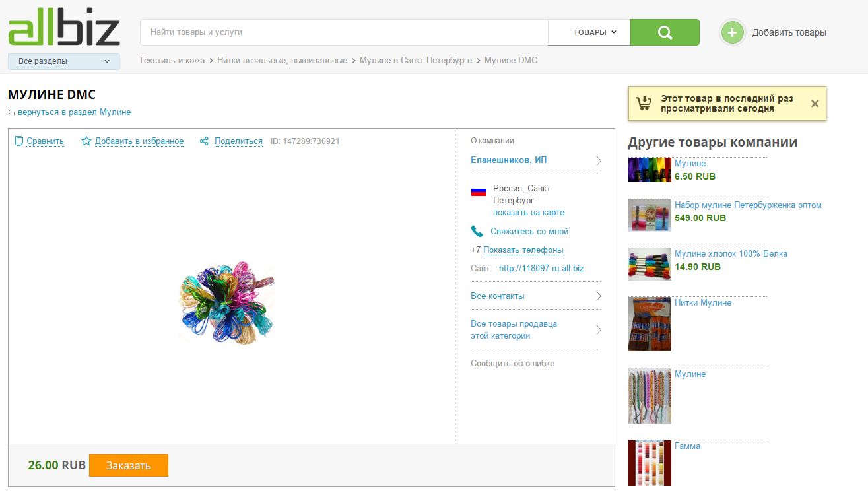Click the Russian flag icon
Image resolution: width=868 pixels, height=501 pixels.
pyautogui.click(x=479, y=192)
